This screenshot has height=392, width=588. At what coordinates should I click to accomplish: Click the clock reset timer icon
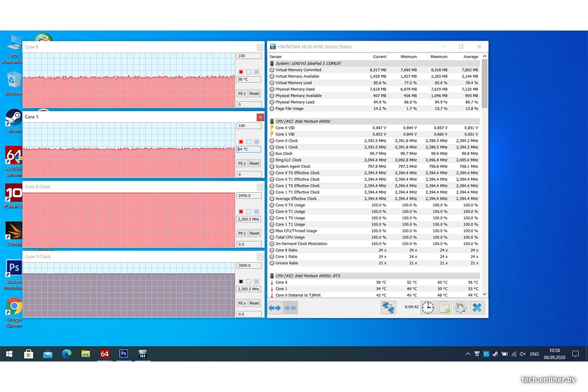click(x=428, y=308)
